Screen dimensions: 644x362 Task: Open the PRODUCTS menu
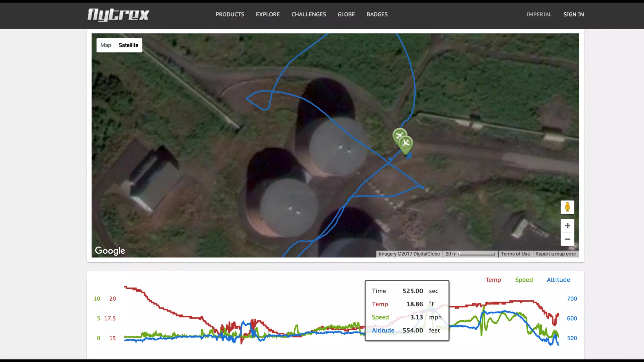230,14
